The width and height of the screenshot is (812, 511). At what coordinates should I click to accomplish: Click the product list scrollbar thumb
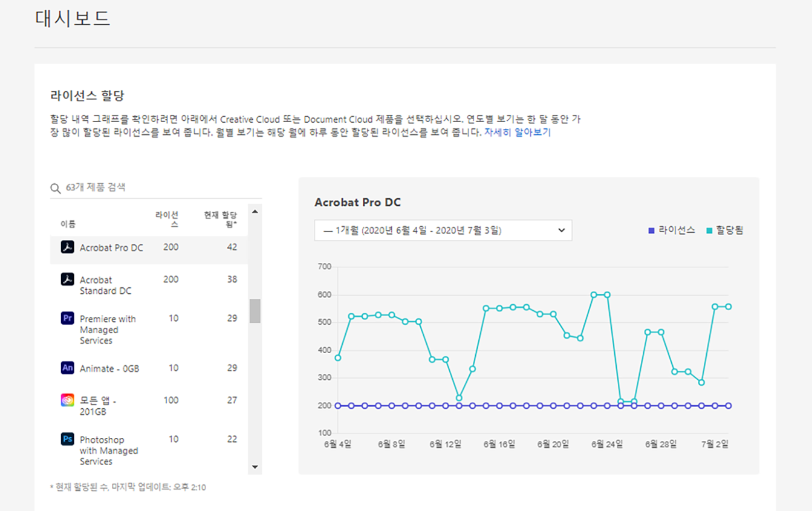tap(255, 311)
